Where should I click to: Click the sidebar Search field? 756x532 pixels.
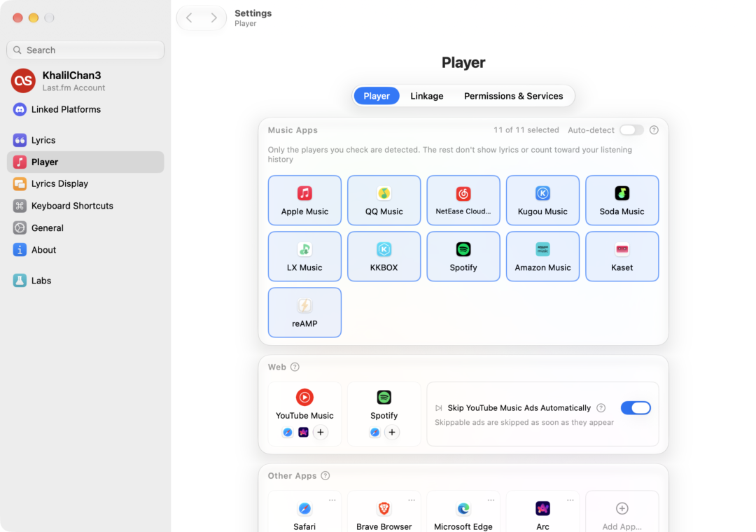tap(85, 50)
